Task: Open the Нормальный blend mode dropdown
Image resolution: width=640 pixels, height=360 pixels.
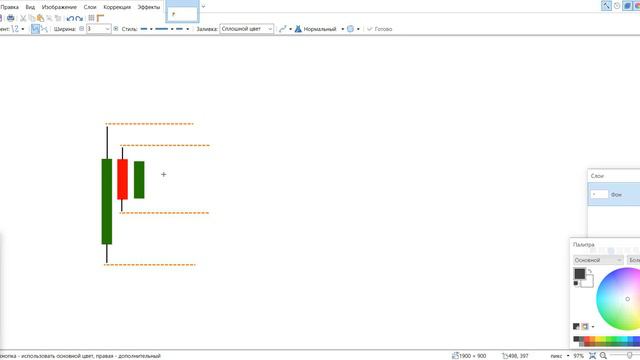Action: click(324, 29)
